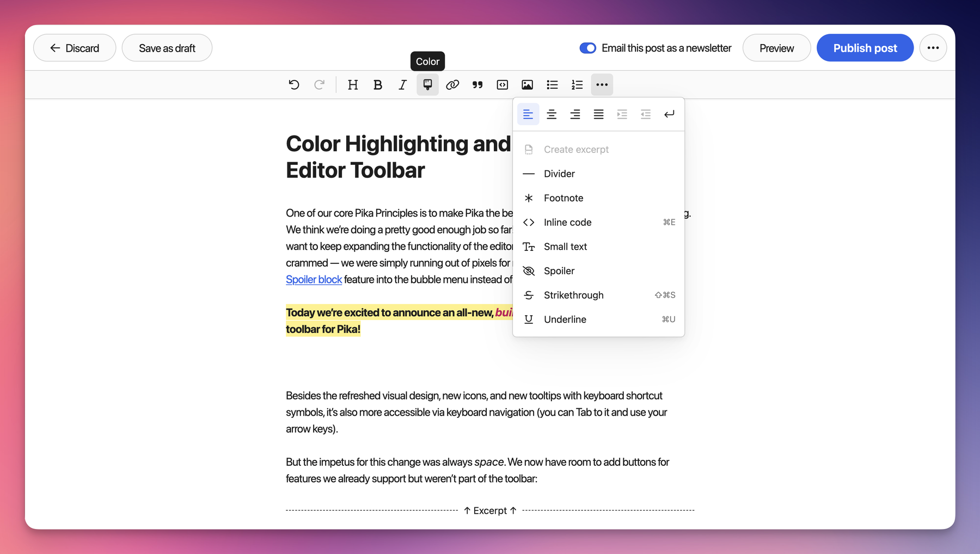The image size is (980, 554).
Task: Justify the text
Action: tap(598, 114)
